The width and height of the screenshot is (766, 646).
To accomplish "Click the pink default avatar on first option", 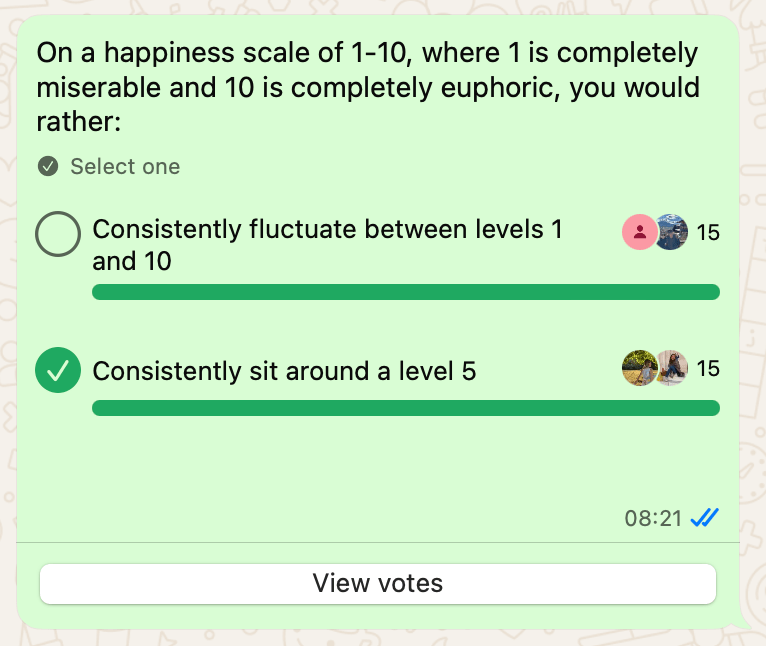I will pyautogui.click(x=639, y=233).
